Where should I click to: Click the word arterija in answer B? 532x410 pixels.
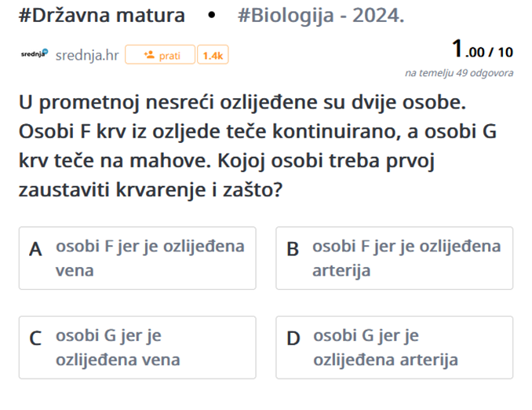(341, 271)
